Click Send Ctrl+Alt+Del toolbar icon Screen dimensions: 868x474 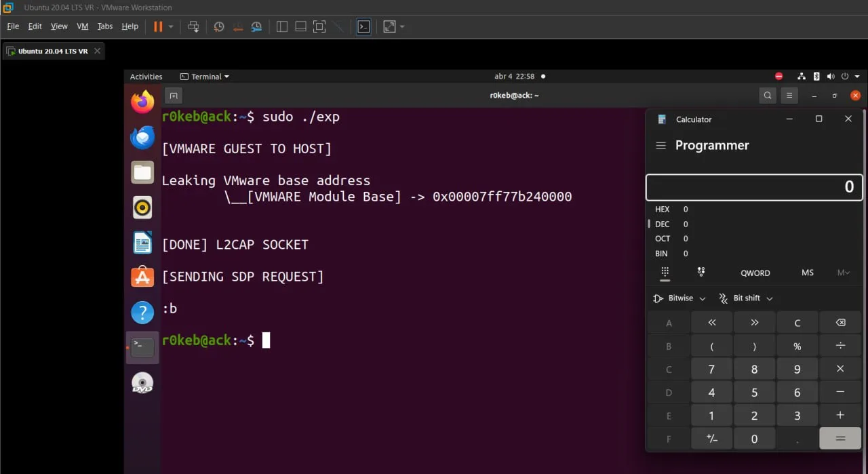pyautogui.click(x=193, y=26)
